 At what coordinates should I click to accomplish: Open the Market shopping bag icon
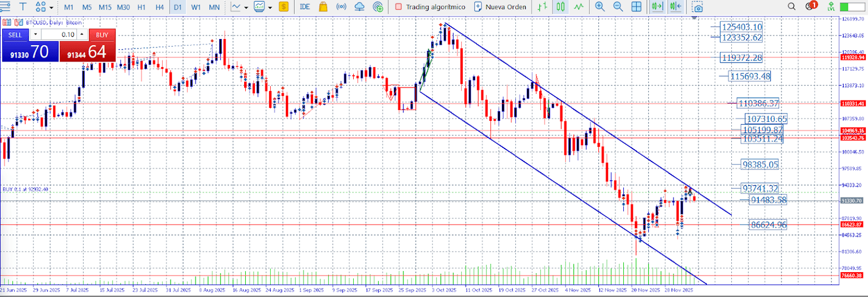(x=323, y=7)
